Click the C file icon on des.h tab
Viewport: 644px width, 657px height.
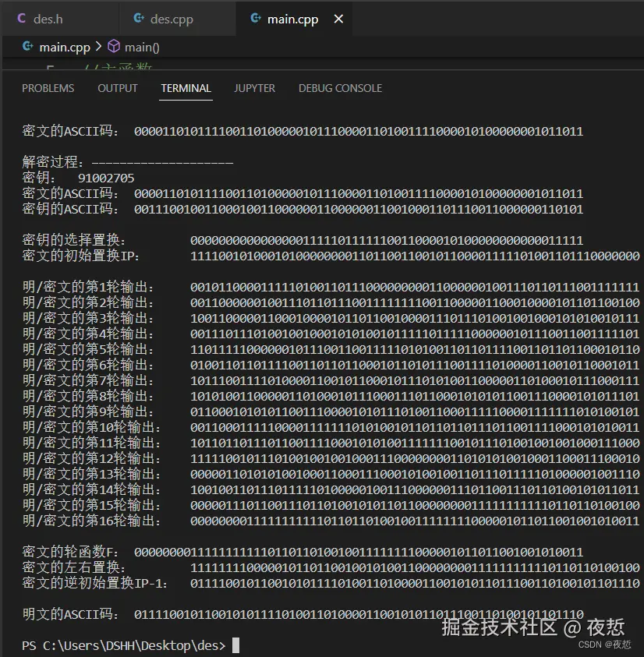click(21, 19)
